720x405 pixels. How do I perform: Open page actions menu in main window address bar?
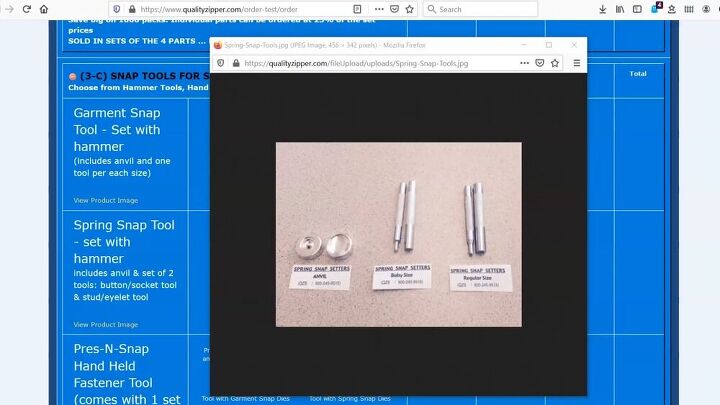click(379, 9)
